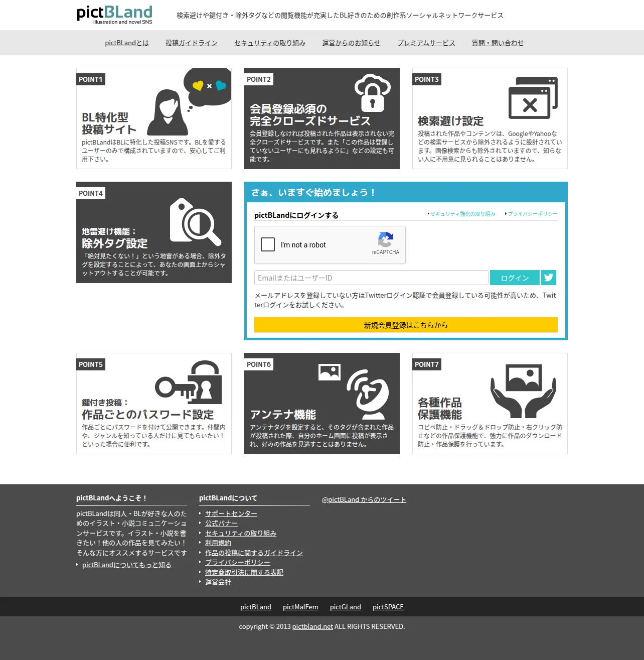644x660 pixels.
Task: Click the POINT4 label badge
Action: (91, 193)
